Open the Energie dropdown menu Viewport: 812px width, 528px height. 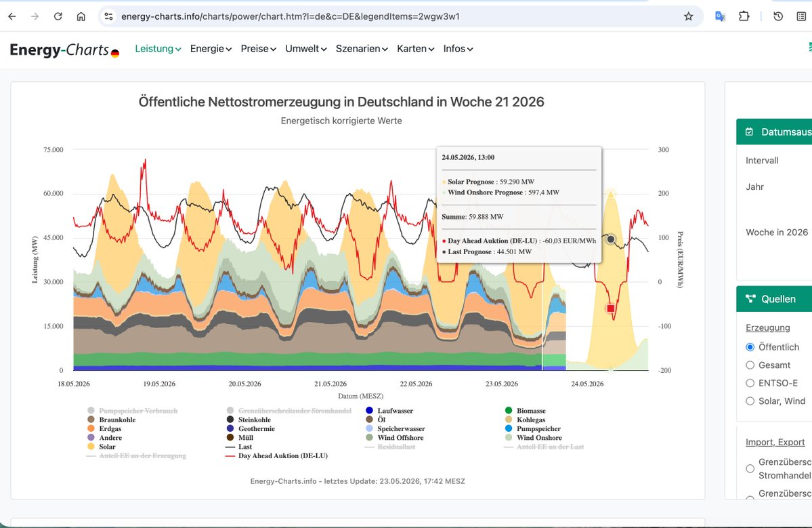(211, 49)
